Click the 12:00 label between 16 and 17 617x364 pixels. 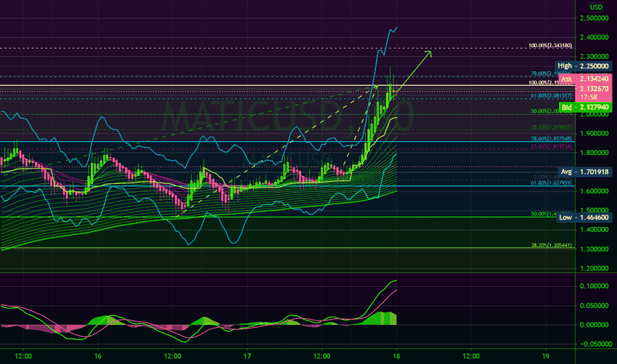point(172,357)
